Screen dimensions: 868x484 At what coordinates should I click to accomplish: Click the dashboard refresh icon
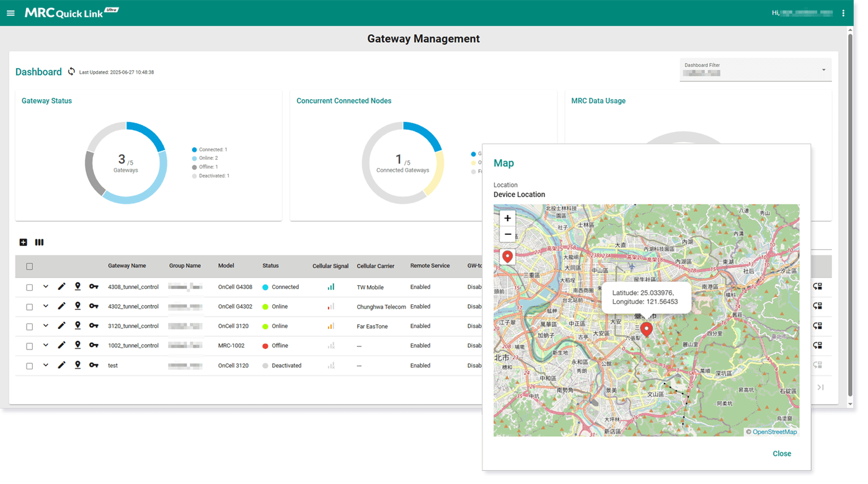[71, 72]
